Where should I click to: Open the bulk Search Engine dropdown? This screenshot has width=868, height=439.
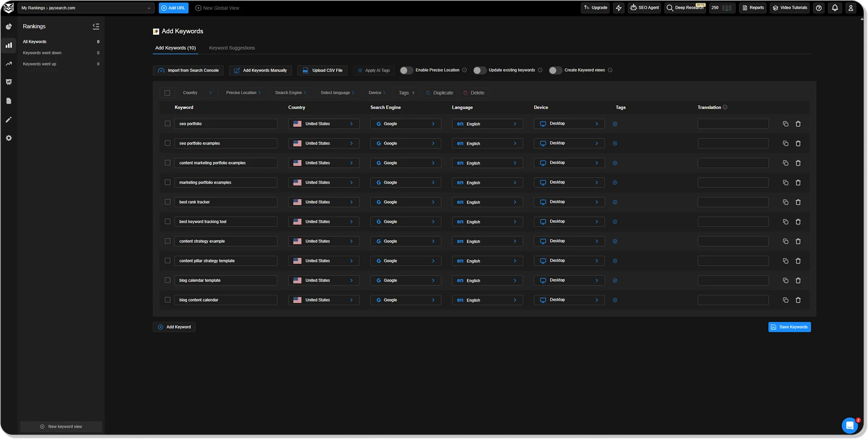coord(290,93)
